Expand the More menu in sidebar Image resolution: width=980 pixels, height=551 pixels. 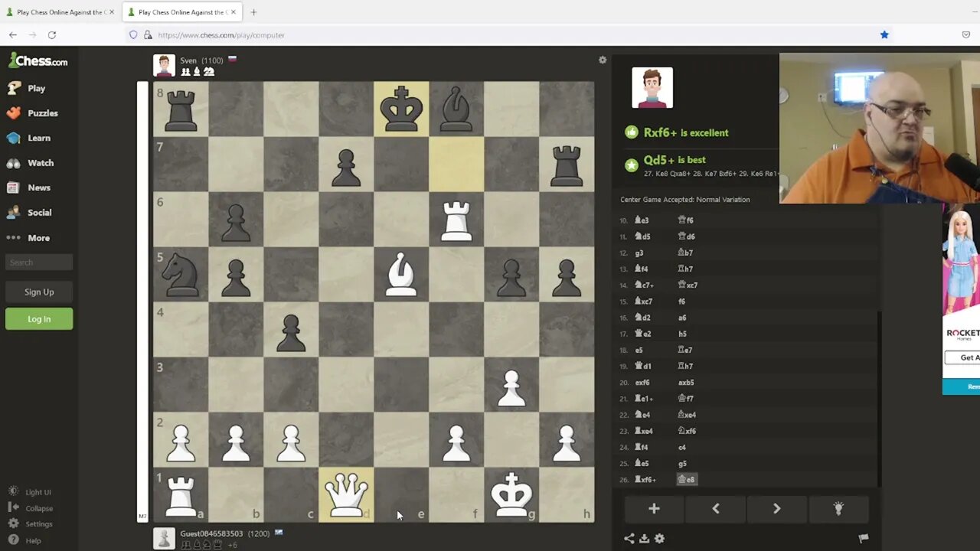tap(28, 238)
